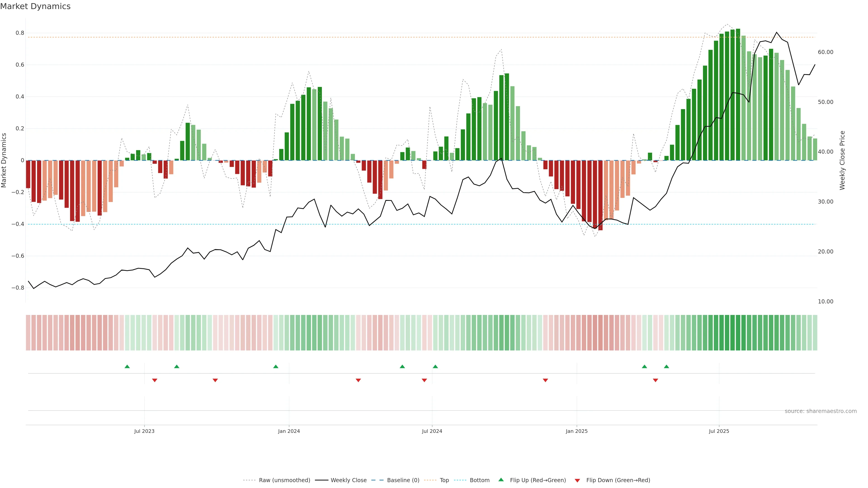This screenshot has height=488, width=868.
Task: Toggle the Weekly Close legend entry
Action: point(348,480)
